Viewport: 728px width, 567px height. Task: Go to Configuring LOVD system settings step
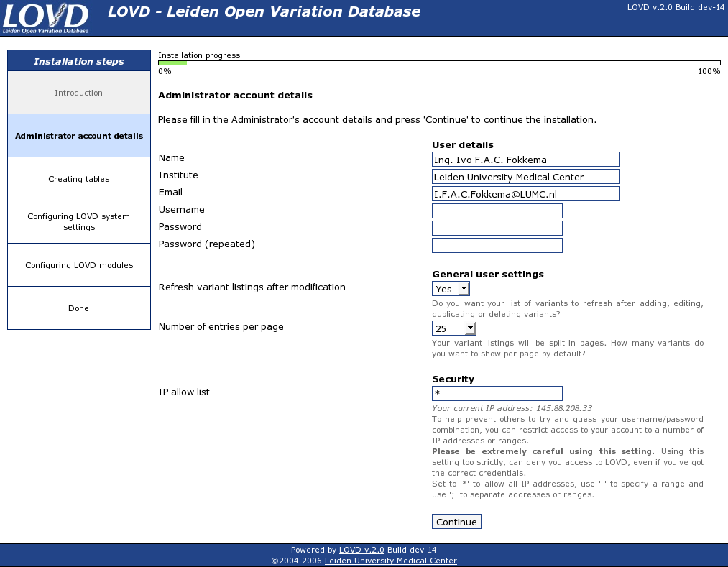tap(79, 221)
